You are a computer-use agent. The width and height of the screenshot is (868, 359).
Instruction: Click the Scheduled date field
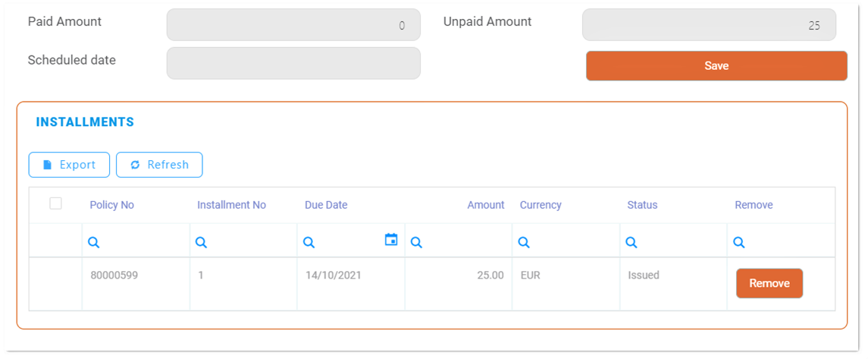[x=293, y=63]
